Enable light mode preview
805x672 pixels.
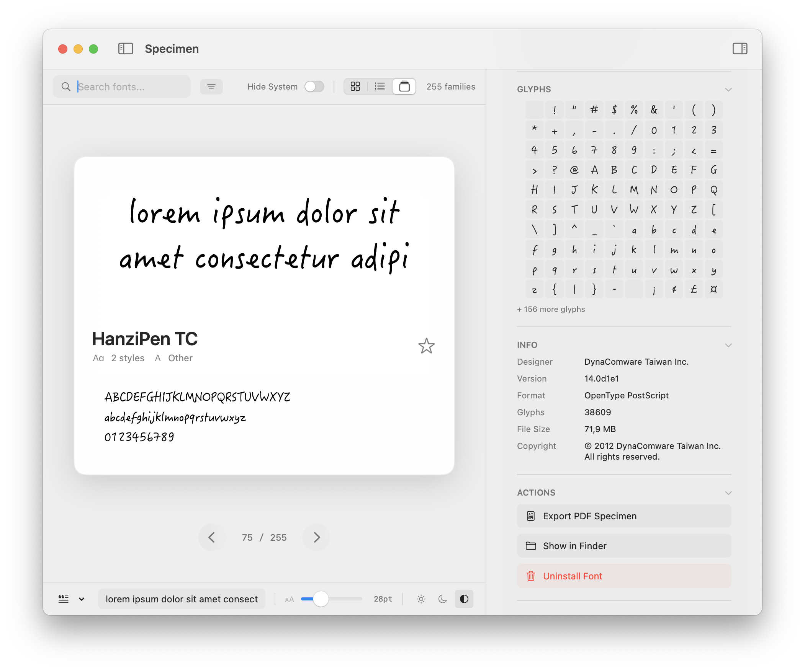tap(420, 599)
